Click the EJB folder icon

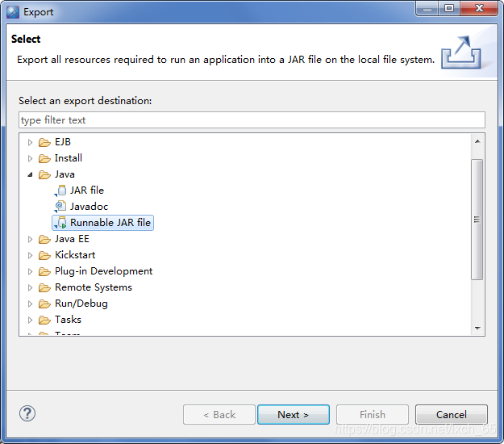pyautogui.click(x=44, y=142)
